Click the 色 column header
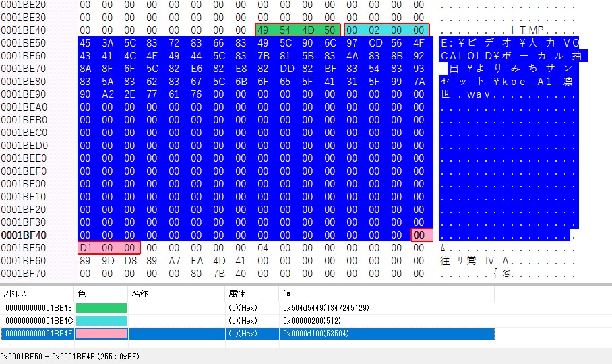Image resolution: width=612 pixels, height=364 pixels. click(82, 294)
